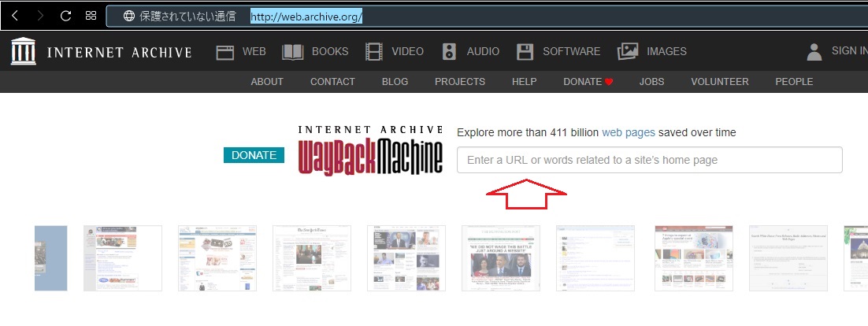Click the Images photo icon
Screen dimensions: 868x326
628,51
